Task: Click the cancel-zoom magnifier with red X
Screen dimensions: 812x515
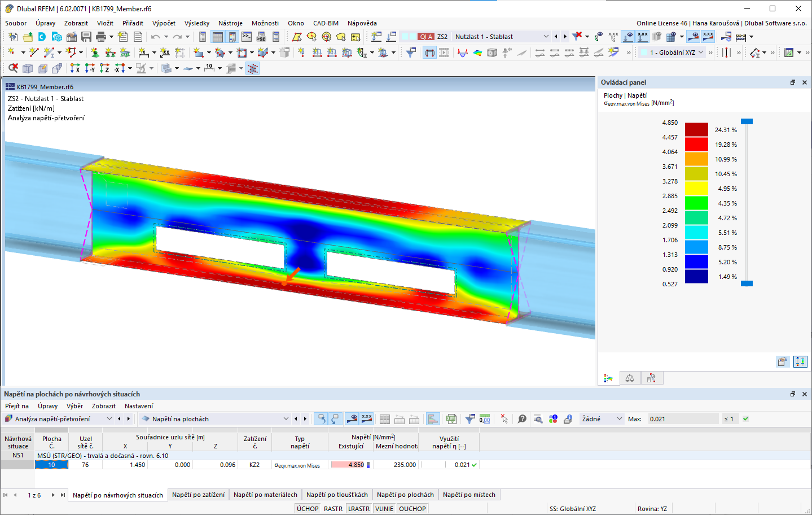Action: coord(13,68)
